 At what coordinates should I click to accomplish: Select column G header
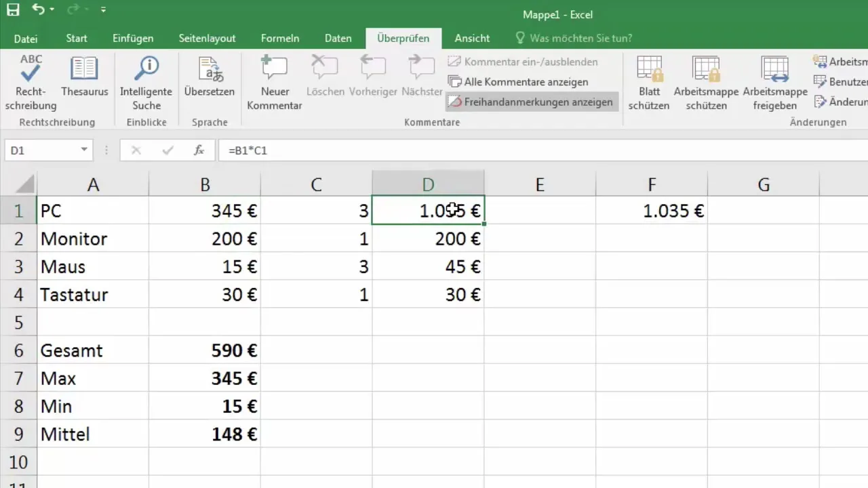[764, 184]
